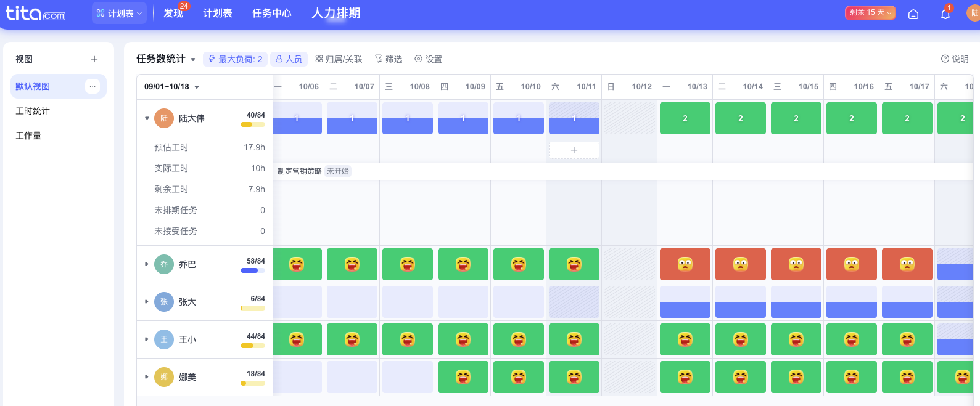Click 王小 avatar
The image size is (980, 406).
pos(164,339)
